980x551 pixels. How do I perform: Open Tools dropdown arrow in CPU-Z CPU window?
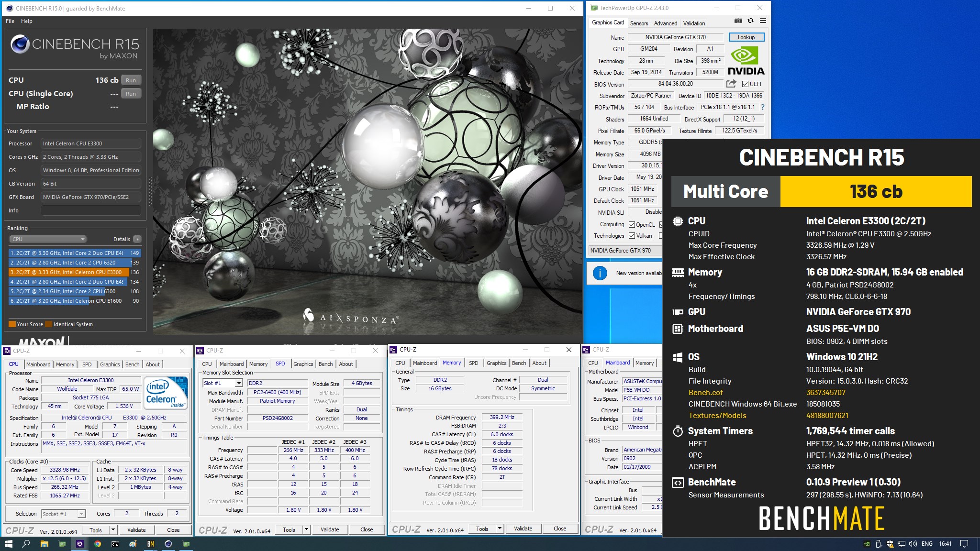tap(113, 530)
